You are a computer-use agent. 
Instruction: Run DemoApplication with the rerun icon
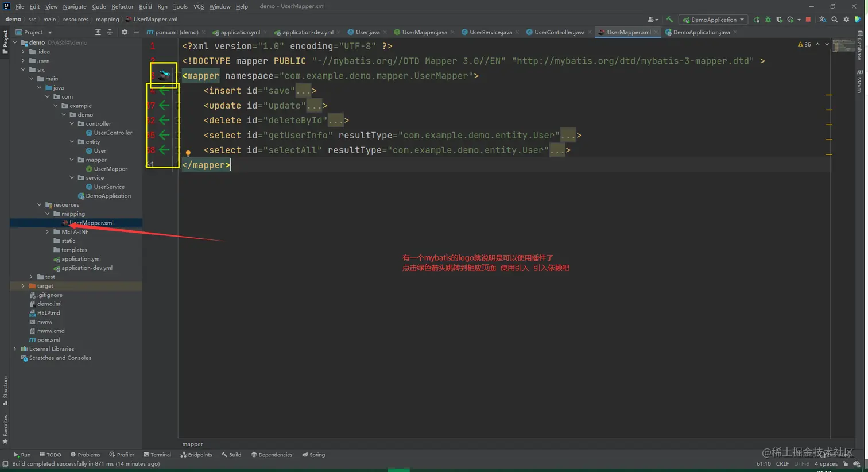(757, 20)
